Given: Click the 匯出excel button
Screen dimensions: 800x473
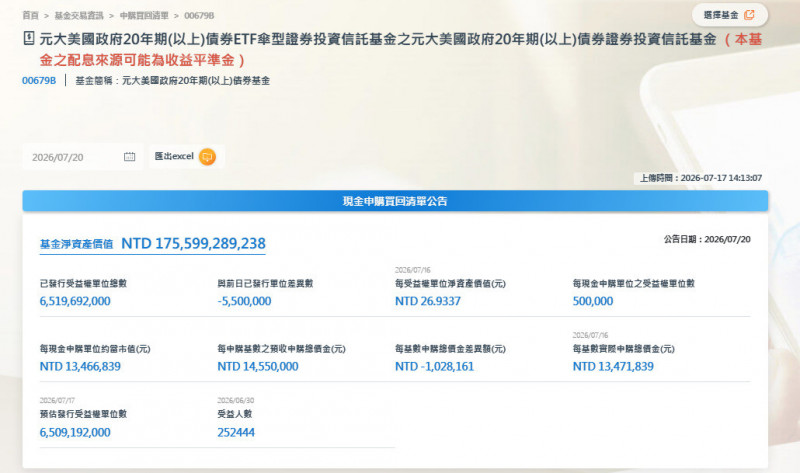Looking at the screenshot, I should [x=187, y=156].
